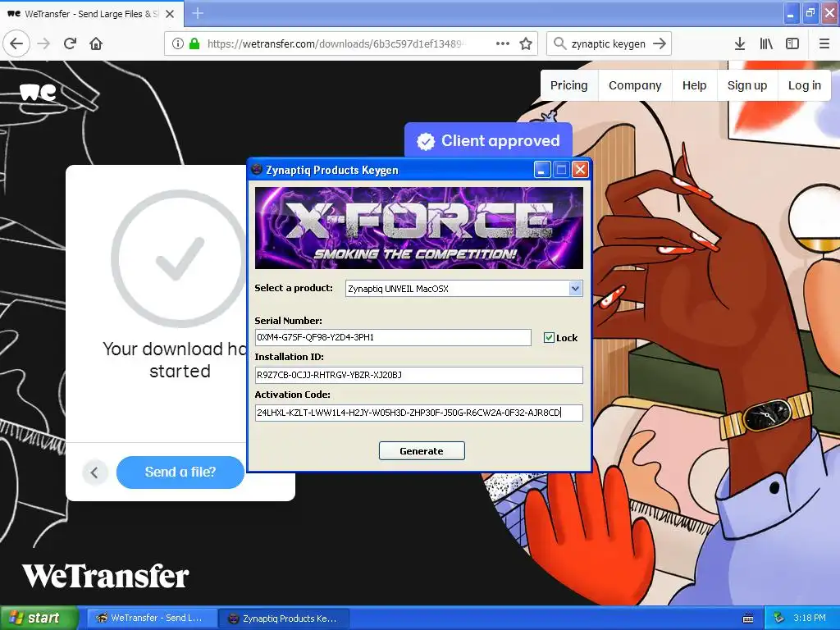840x630 pixels.
Task: Bookmark this page with the star icon
Action: click(x=526, y=43)
